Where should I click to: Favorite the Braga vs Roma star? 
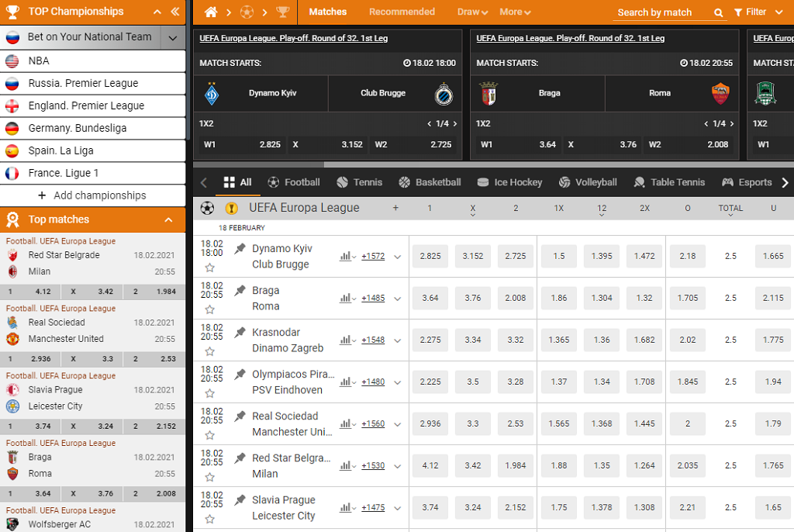click(209, 309)
